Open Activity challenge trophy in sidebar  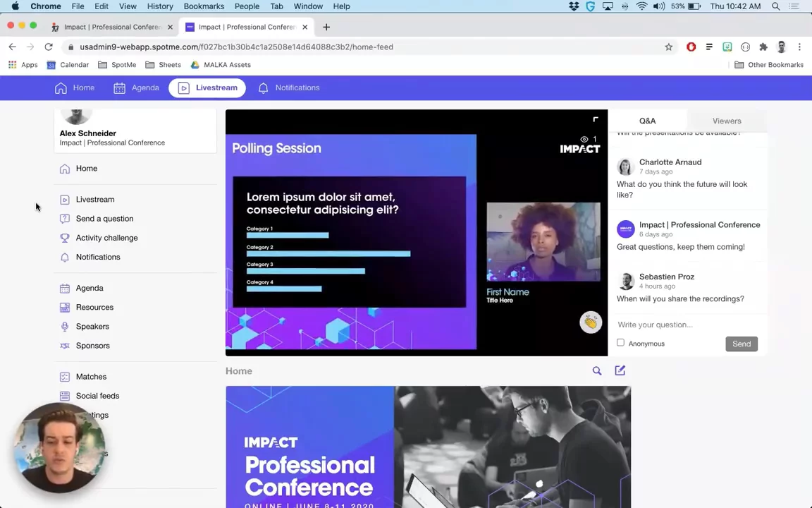[x=106, y=238]
